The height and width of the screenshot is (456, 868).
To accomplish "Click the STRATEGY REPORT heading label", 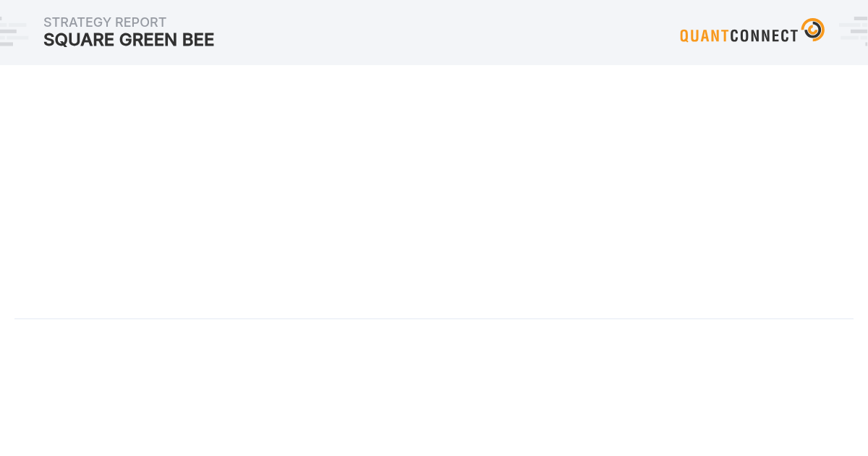I will pos(105,22).
